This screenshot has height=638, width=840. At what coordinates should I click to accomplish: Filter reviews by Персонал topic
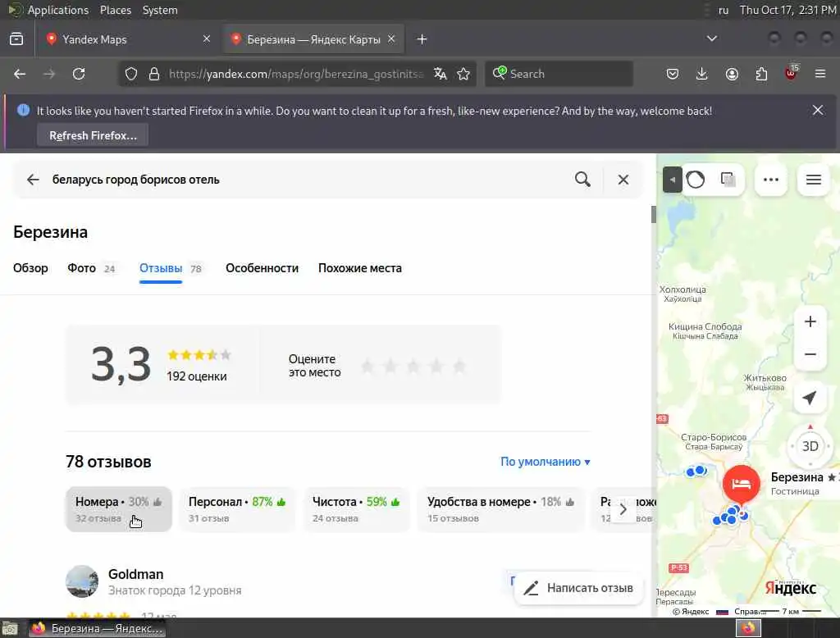pos(237,509)
